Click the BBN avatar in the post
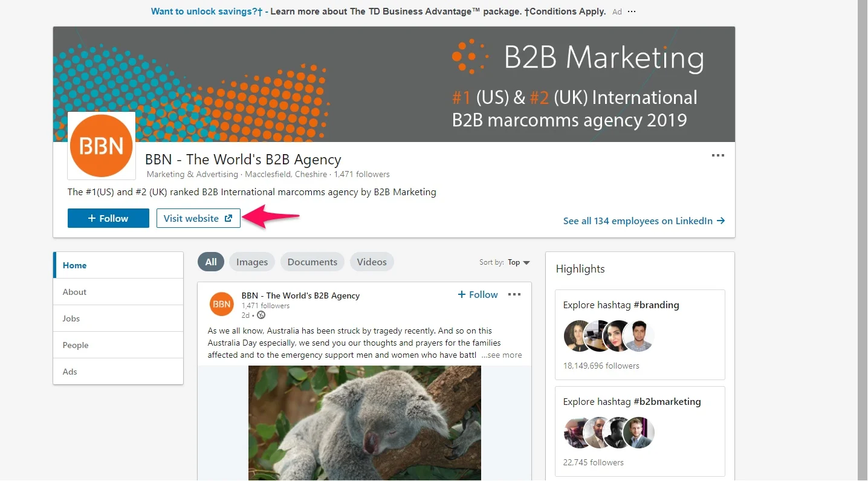 click(x=222, y=304)
